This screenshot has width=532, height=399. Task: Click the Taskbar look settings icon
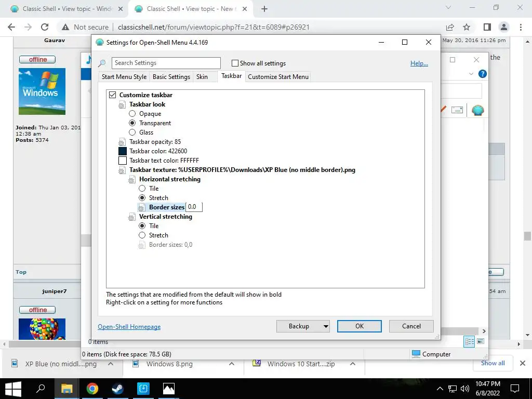click(x=122, y=105)
